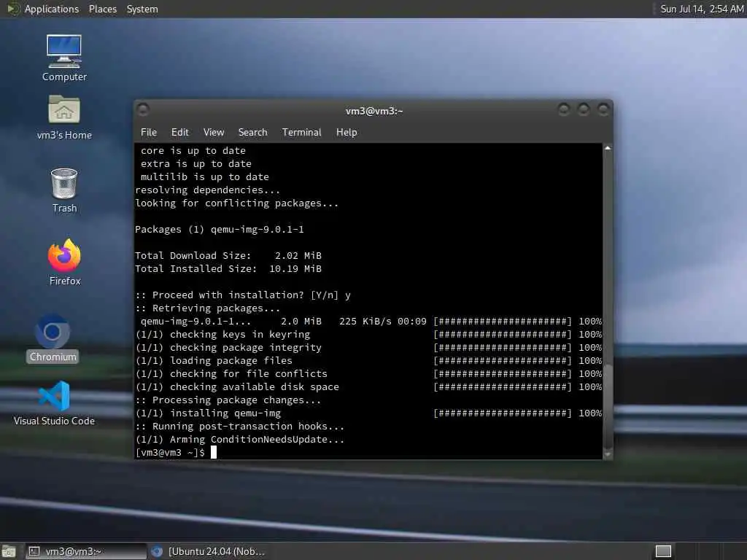This screenshot has height=560, width=747.
Task: Click the show desktop button in taskbar
Action: (x=9, y=551)
